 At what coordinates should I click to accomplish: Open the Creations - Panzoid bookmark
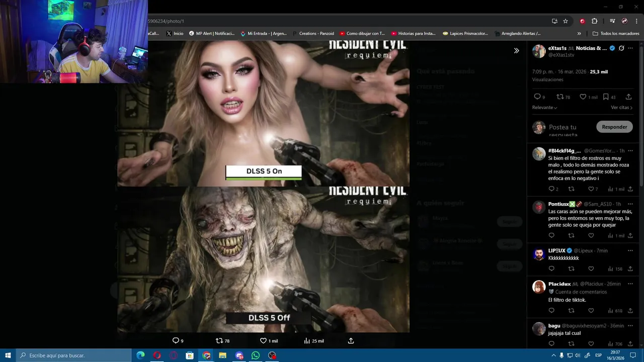(x=313, y=34)
